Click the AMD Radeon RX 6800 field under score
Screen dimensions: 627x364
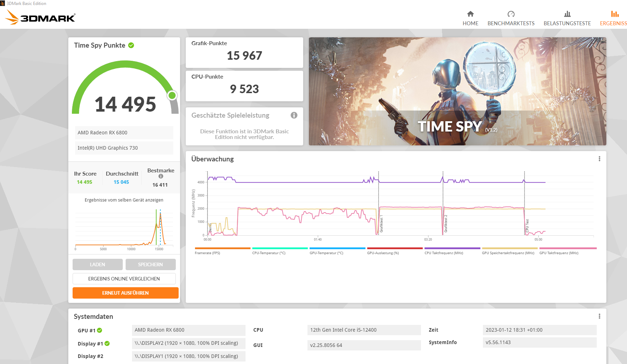click(124, 133)
